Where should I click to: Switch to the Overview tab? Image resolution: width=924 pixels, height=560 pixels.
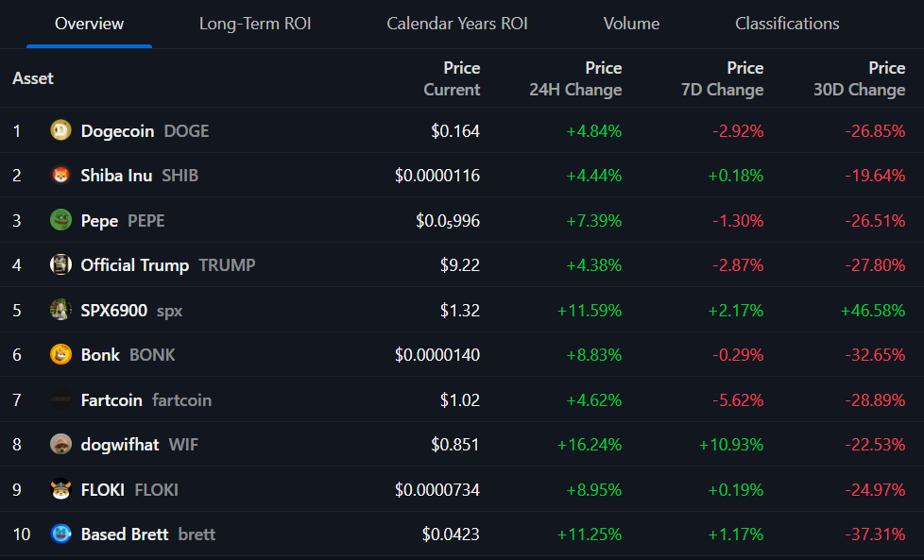pos(89,24)
